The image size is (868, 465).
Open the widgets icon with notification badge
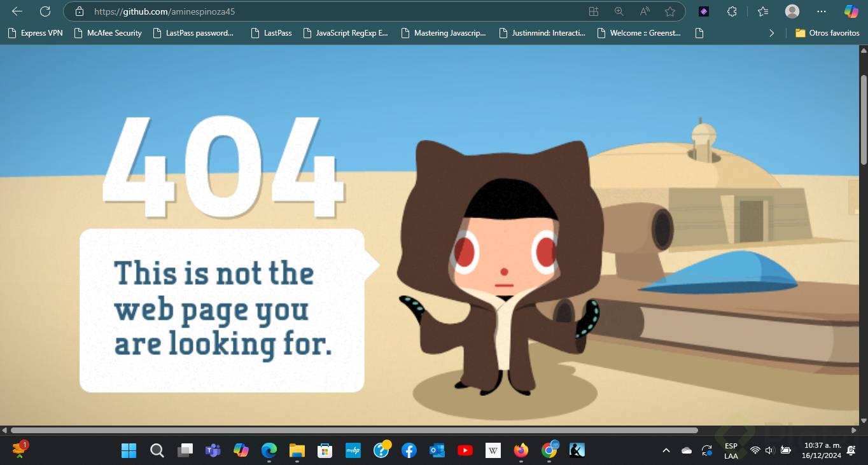(x=19, y=450)
